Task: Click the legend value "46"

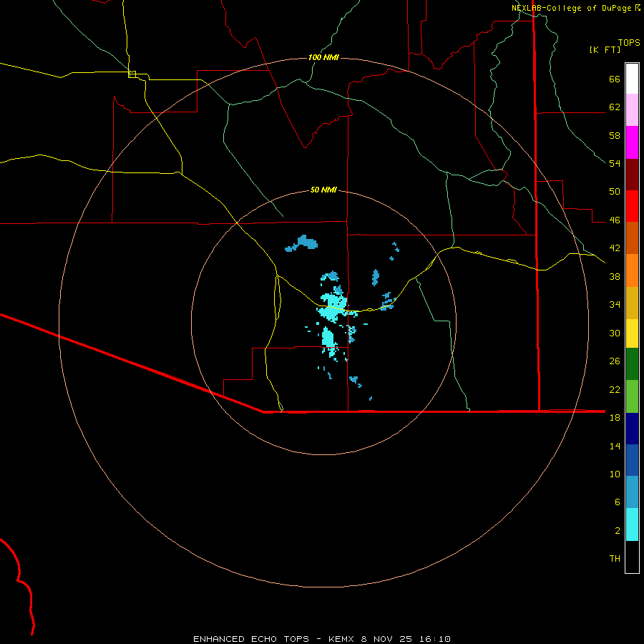Action: pos(615,220)
